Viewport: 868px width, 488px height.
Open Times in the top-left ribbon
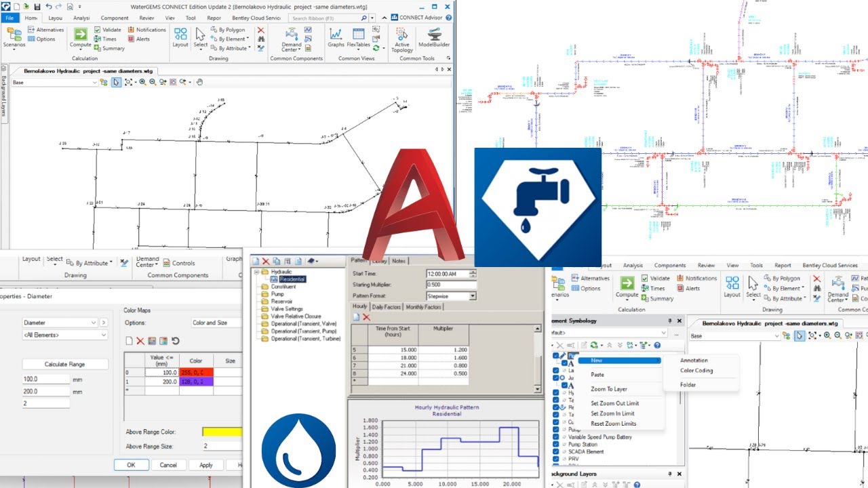[105, 39]
